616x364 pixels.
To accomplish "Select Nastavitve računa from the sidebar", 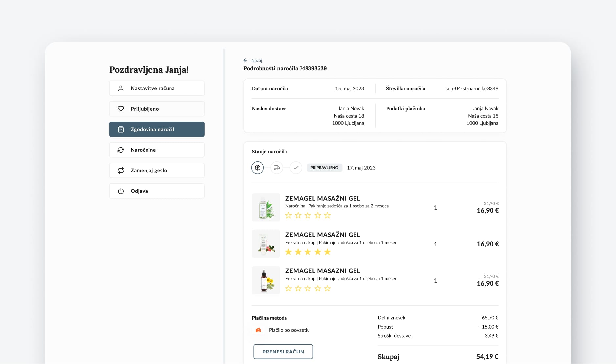I will [x=157, y=88].
